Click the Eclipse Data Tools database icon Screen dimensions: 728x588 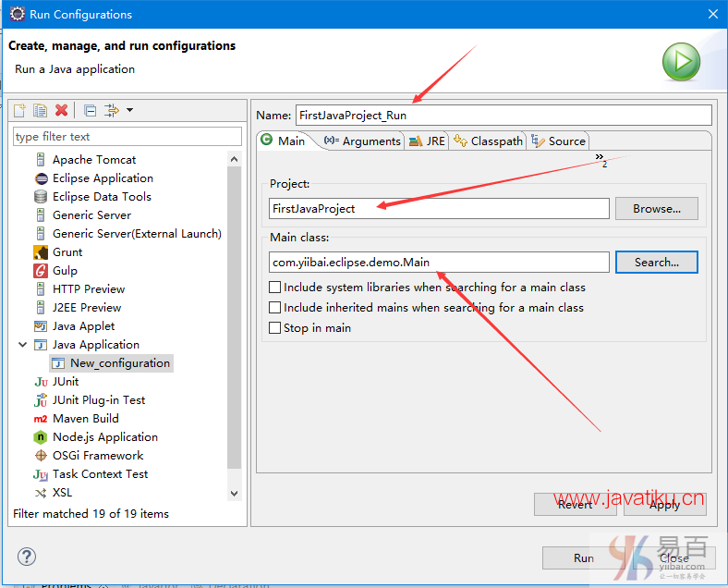(x=41, y=197)
